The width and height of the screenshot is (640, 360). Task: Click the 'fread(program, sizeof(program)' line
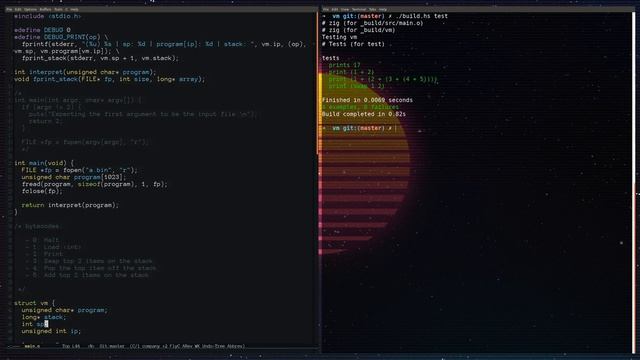click(94, 184)
